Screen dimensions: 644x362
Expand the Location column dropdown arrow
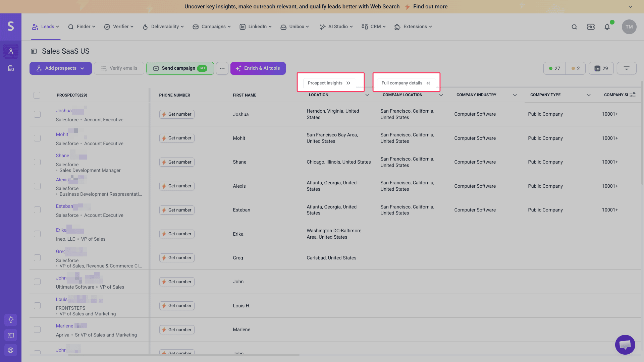(x=367, y=95)
